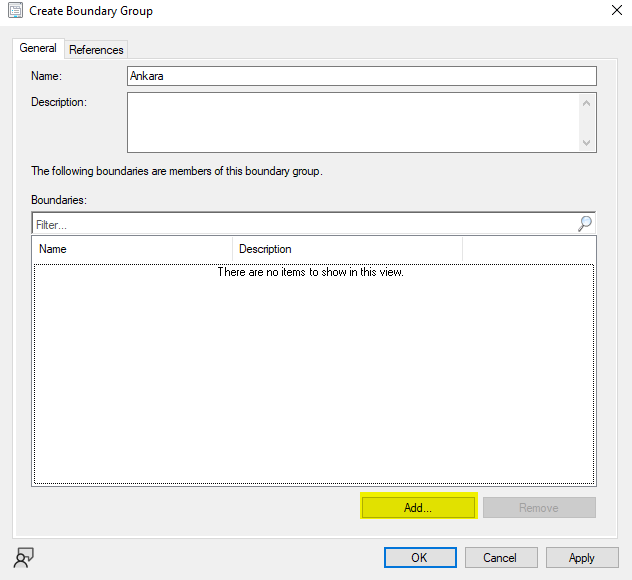The height and width of the screenshot is (580, 632).
Task: Confirm with the OK button
Action: pos(420,558)
